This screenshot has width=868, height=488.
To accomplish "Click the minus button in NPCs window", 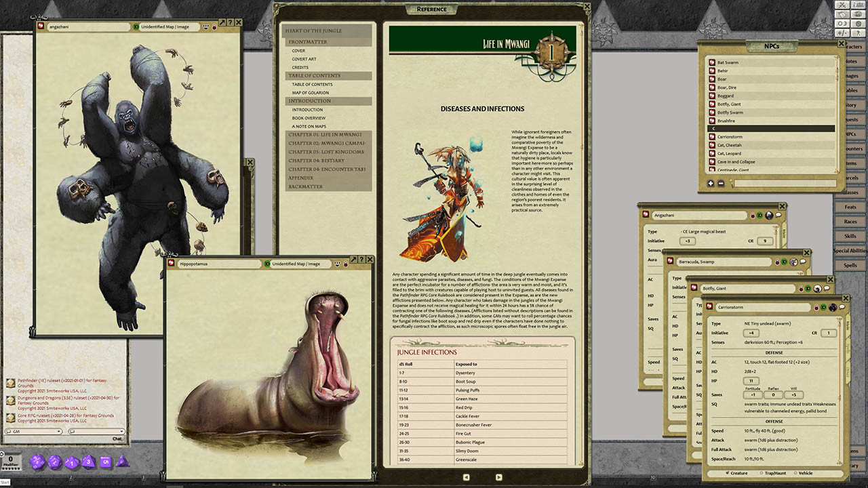I will 721,183.
